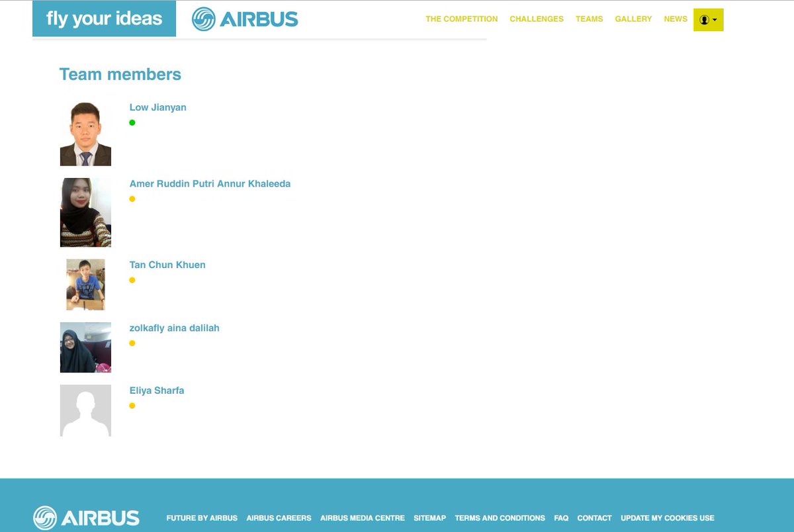Open the Terms and Conditions footer link
Viewport: 794px width, 532px height.
500,518
